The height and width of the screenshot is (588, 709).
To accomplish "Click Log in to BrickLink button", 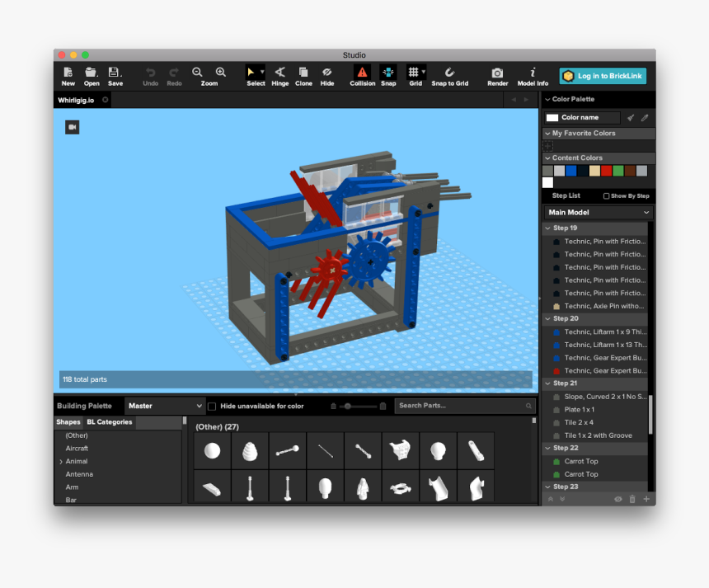I will tap(603, 76).
